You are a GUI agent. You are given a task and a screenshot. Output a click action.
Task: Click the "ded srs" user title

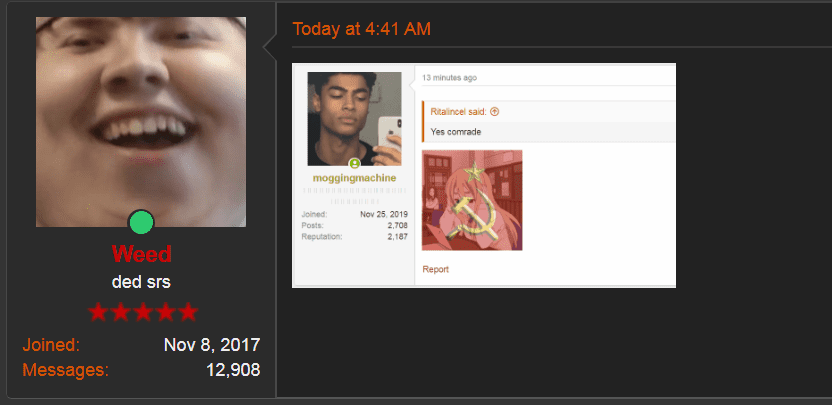[141, 282]
